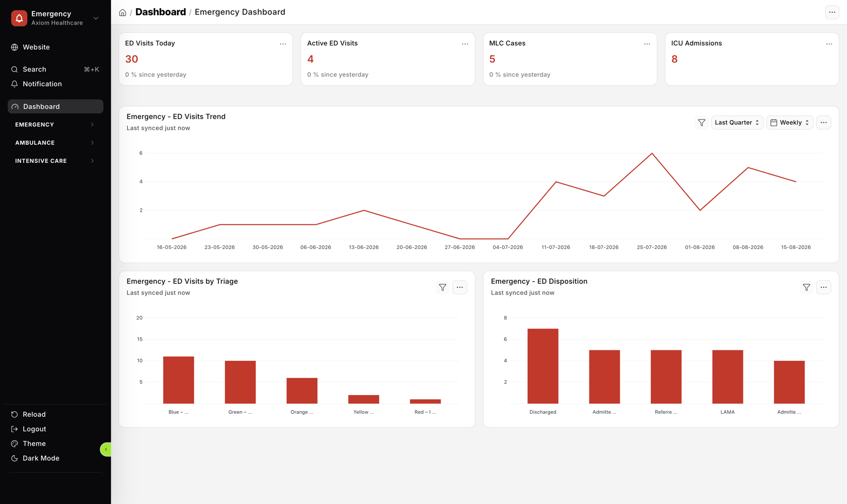Open ED Disposition chart options menu
The width and height of the screenshot is (847, 504).
pyautogui.click(x=823, y=287)
